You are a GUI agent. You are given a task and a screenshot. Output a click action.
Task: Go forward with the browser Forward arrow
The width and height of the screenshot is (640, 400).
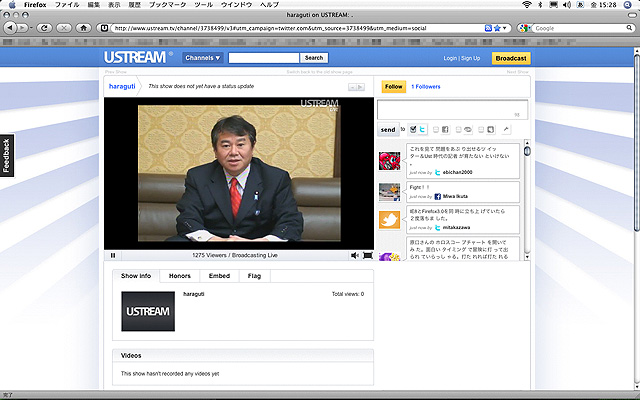tap(22, 28)
